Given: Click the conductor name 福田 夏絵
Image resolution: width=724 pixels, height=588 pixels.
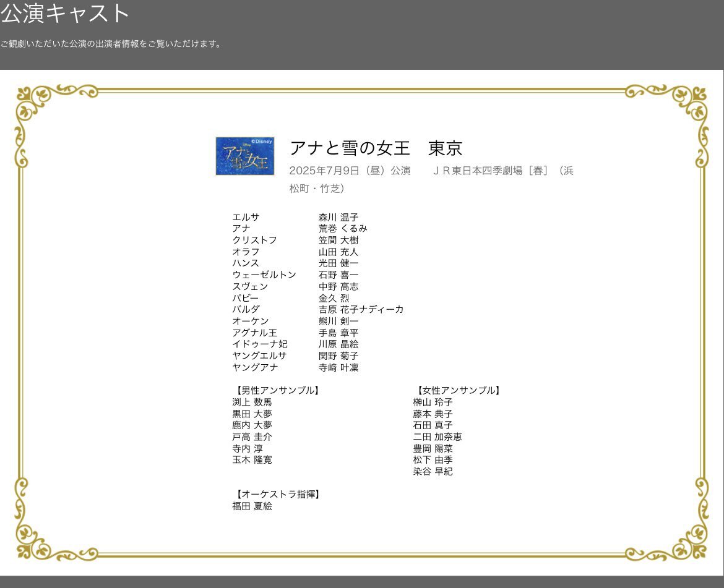Looking at the screenshot, I should (252, 506).
